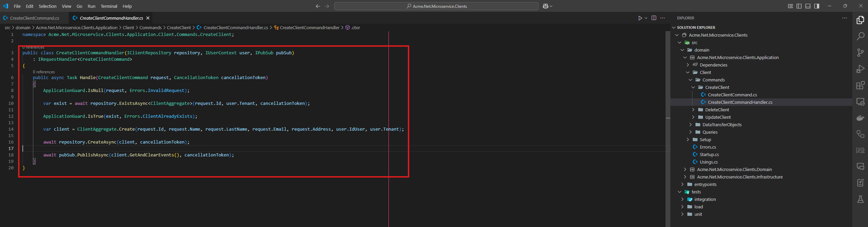The image size is (868, 227).
Task: Expand the Dependencies node
Action: coord(688,65)
